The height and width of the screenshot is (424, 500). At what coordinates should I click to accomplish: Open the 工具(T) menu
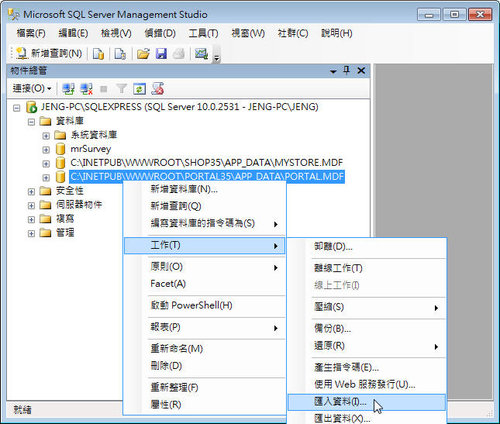(x=203, y=33)
